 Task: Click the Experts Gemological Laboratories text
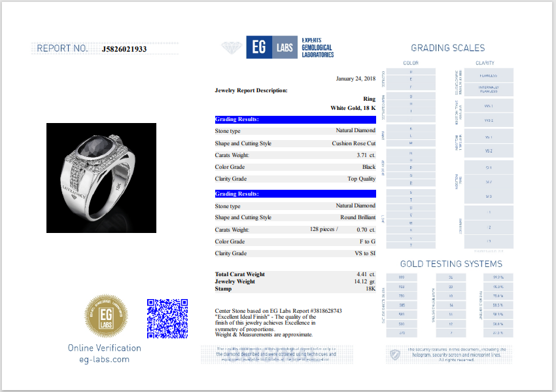click(317, 47)
